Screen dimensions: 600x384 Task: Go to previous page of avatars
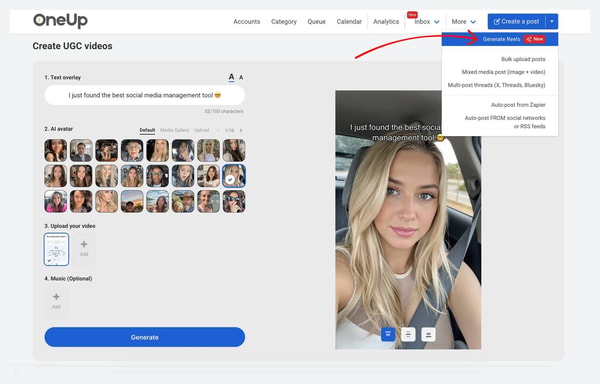(218, 130)
